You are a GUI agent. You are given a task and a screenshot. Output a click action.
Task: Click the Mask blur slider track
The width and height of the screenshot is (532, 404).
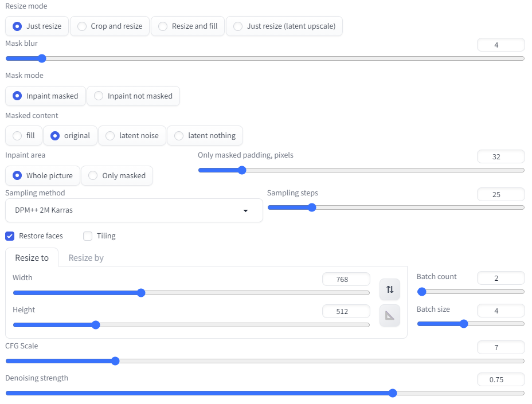click(x=265, y=58)
